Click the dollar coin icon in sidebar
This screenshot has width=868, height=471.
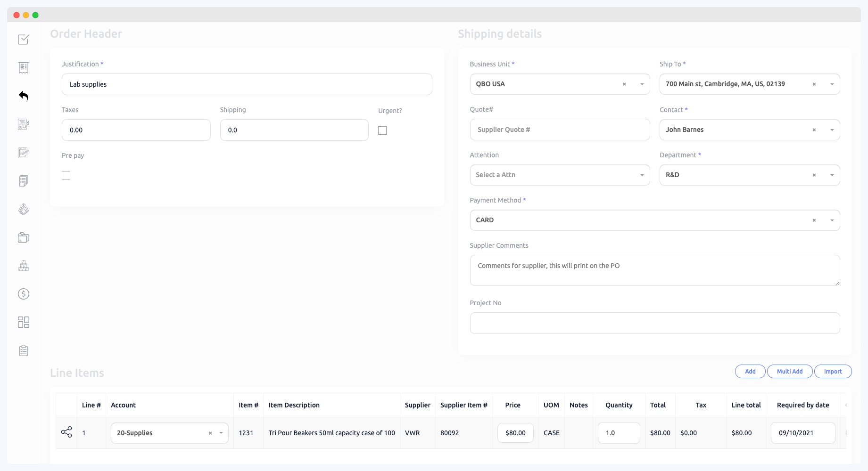point(23,293)
